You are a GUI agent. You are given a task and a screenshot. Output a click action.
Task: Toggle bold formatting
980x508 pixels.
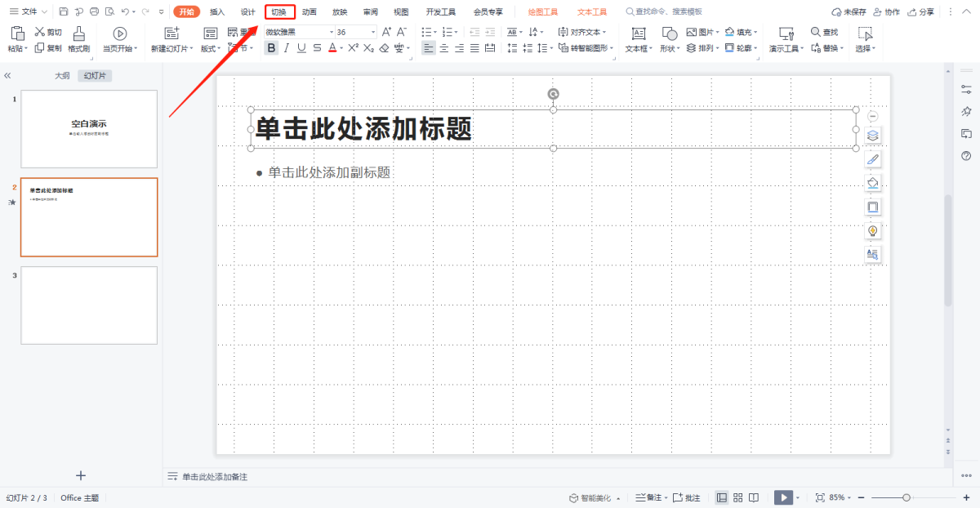[271, 48]
